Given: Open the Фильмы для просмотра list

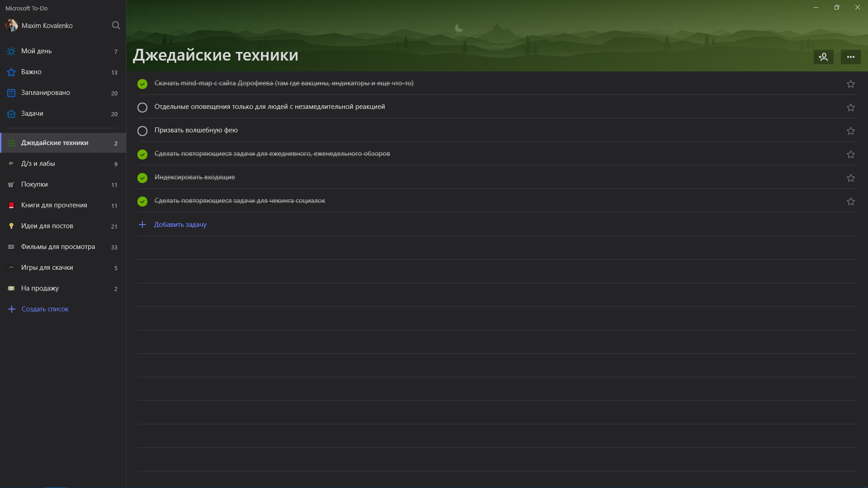Looking at the screenshot, I should [63, 247].
